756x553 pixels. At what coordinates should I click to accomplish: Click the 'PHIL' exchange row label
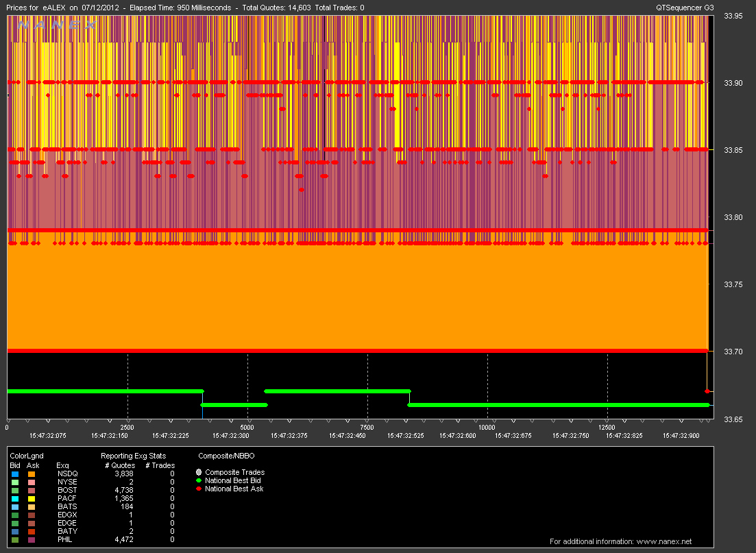pos(64,539)
